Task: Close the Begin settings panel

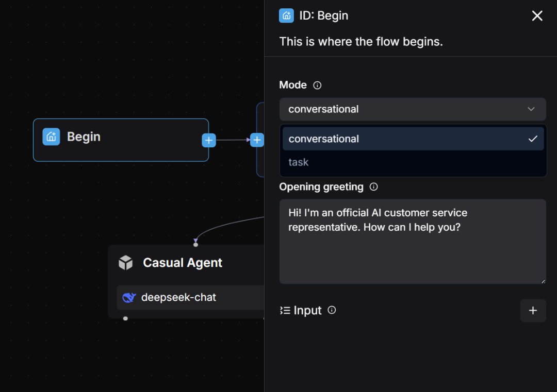Action: click(537, 15)
